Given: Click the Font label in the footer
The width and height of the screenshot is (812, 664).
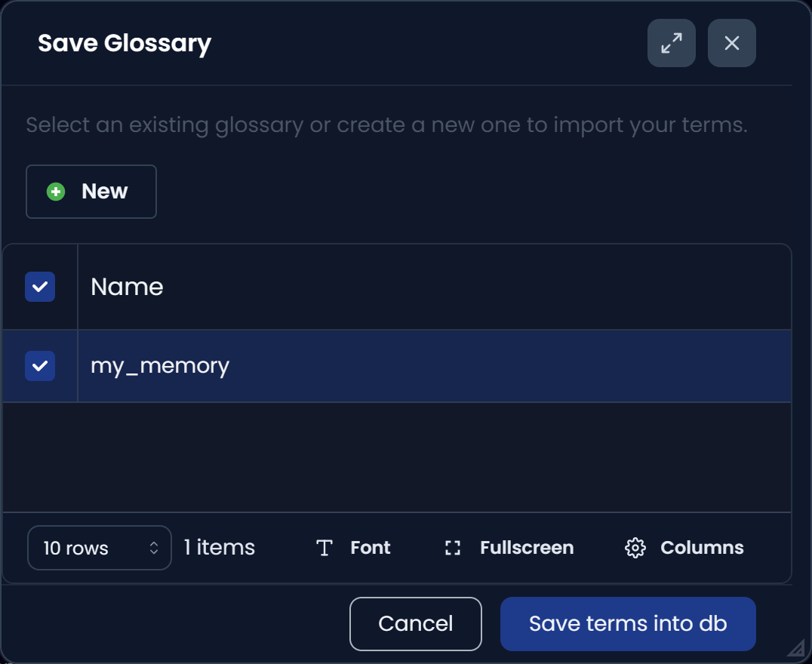Looking at the screenshot, I should (370, 548).
